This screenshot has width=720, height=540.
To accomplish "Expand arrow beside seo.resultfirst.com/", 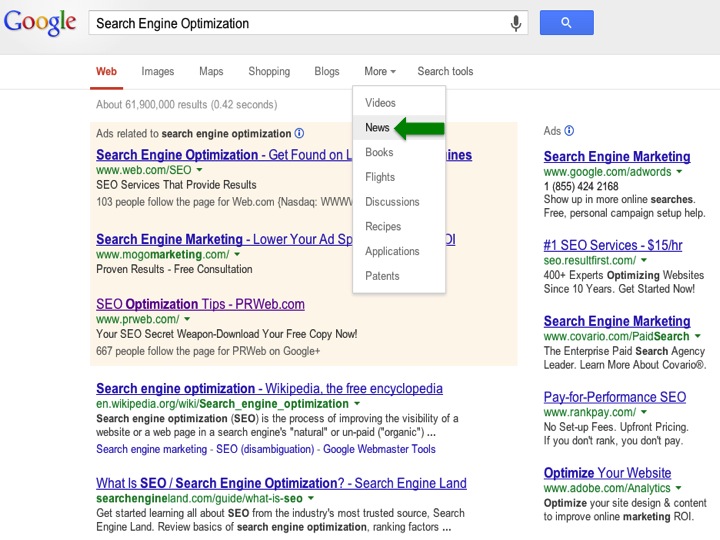I will tap(644, 260).
